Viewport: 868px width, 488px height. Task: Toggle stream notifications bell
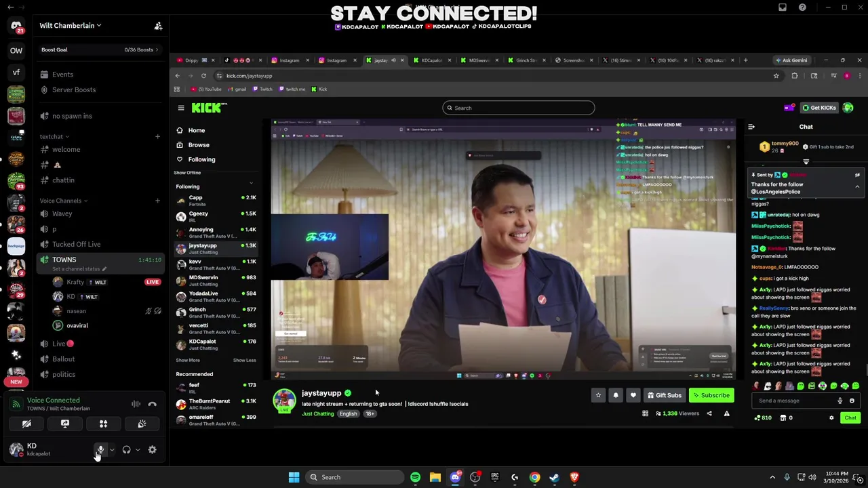point(616,396)
